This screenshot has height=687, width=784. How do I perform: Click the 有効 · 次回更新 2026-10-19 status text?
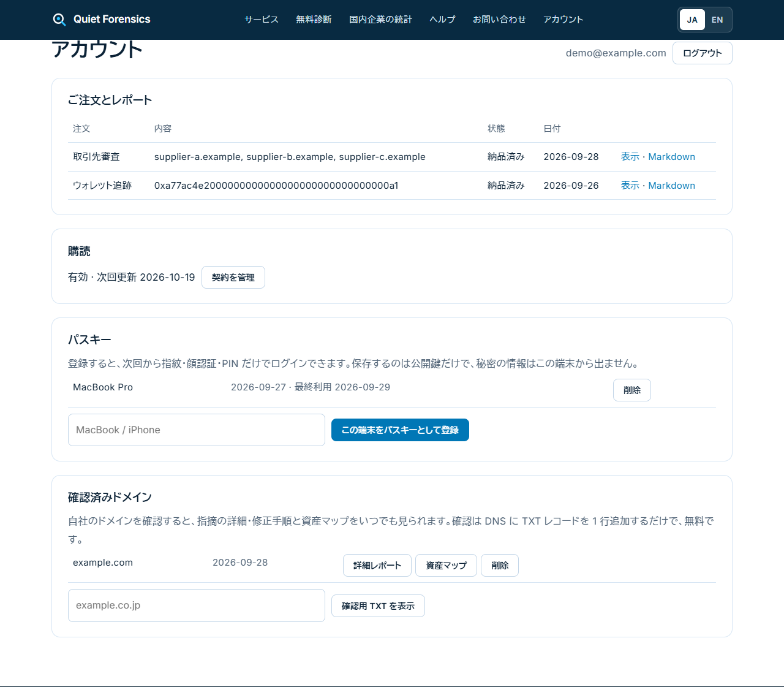[132, 278]
